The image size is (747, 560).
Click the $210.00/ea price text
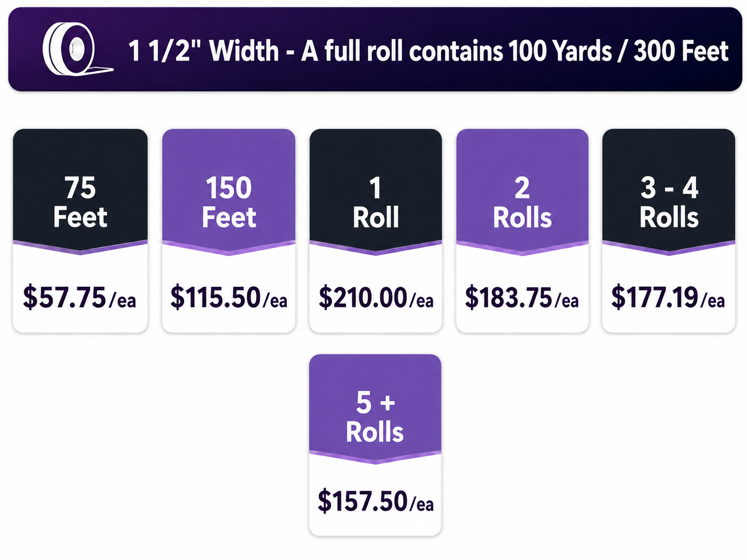pyautogui.click(x=376, y=298)
